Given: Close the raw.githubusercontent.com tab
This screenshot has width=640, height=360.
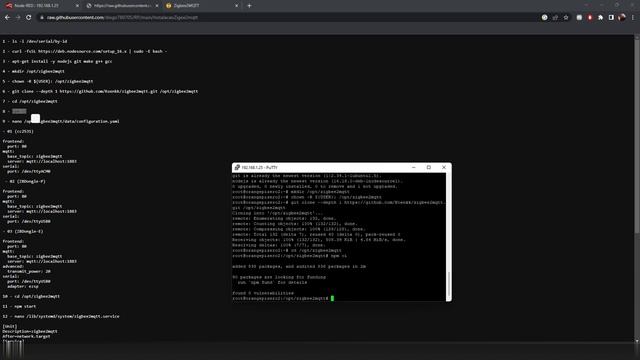Looking at the screenshot, I should [x=157, y=6].
